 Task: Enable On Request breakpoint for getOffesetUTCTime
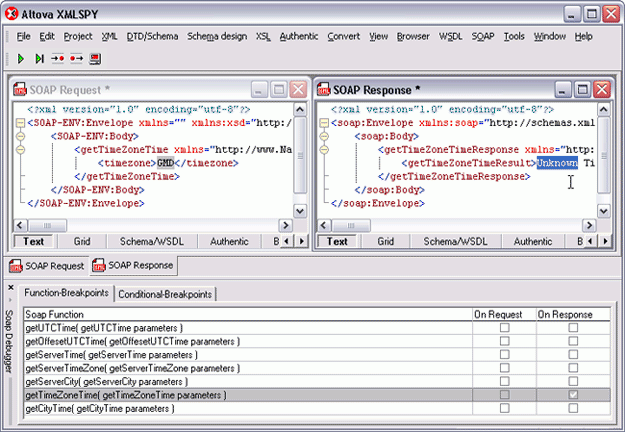[x=505, y=341]
